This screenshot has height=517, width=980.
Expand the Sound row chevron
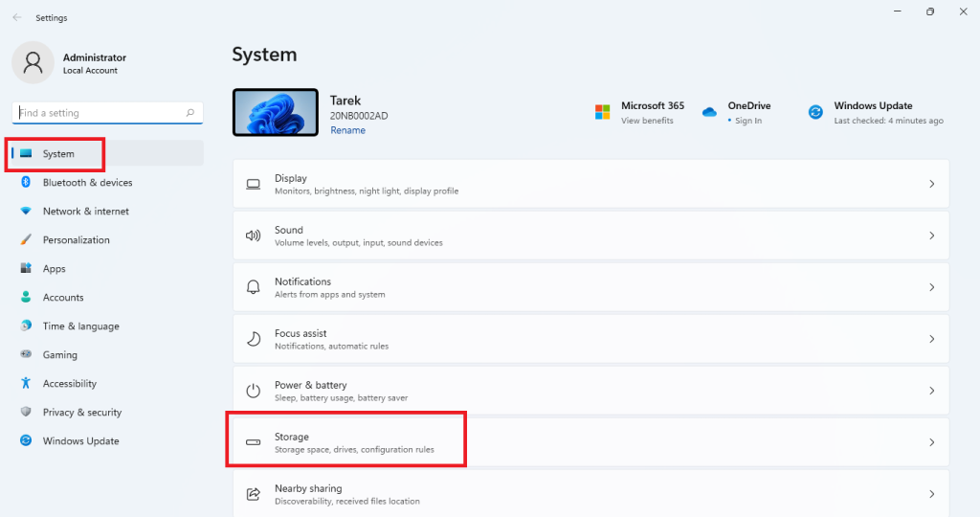931,236
